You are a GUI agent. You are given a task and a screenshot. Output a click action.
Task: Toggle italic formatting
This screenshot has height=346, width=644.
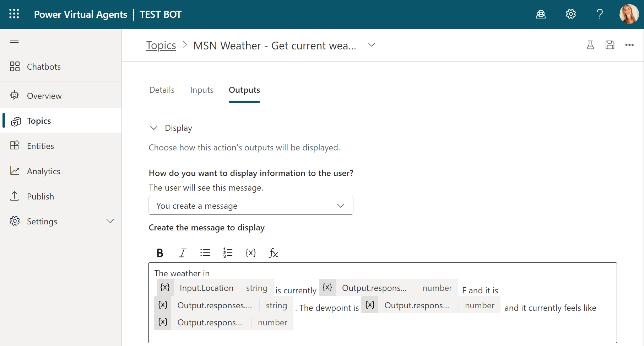(182, 253)
